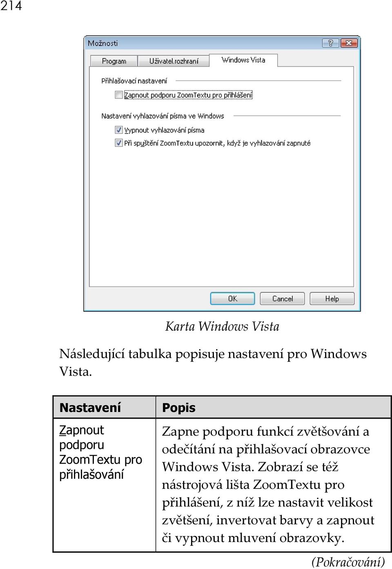392x569 pixels.
Task: Click the question mark title bar icon
Action: [330, 43]
